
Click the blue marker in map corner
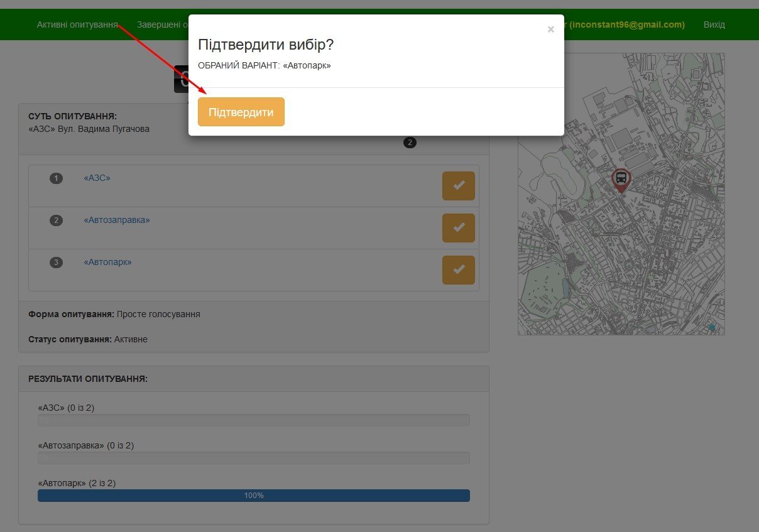(x=711, y=327)
